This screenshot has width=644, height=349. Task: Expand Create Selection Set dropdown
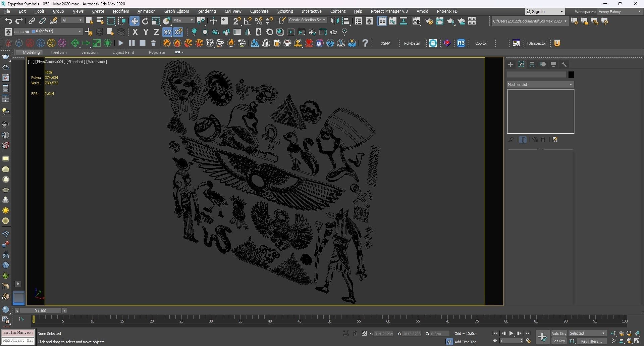(x=307, y=20)
